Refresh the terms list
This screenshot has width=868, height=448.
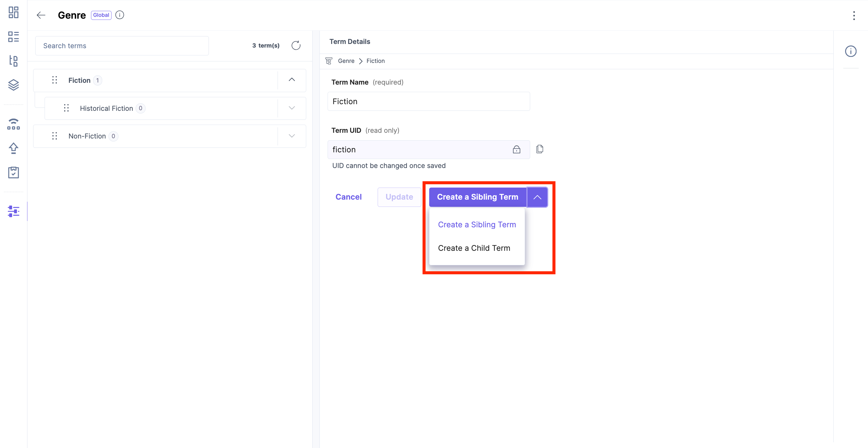click(296, 45)
